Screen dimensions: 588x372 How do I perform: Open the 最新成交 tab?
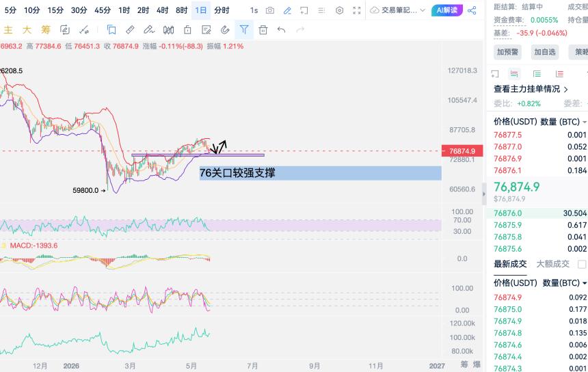[x=510, y=264]
